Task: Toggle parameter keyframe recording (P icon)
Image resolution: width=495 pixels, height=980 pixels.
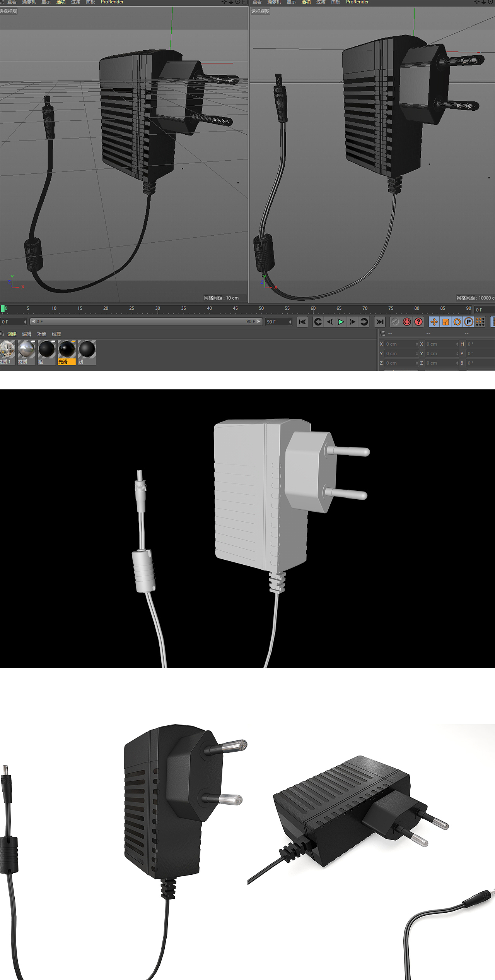Action: 469,322
